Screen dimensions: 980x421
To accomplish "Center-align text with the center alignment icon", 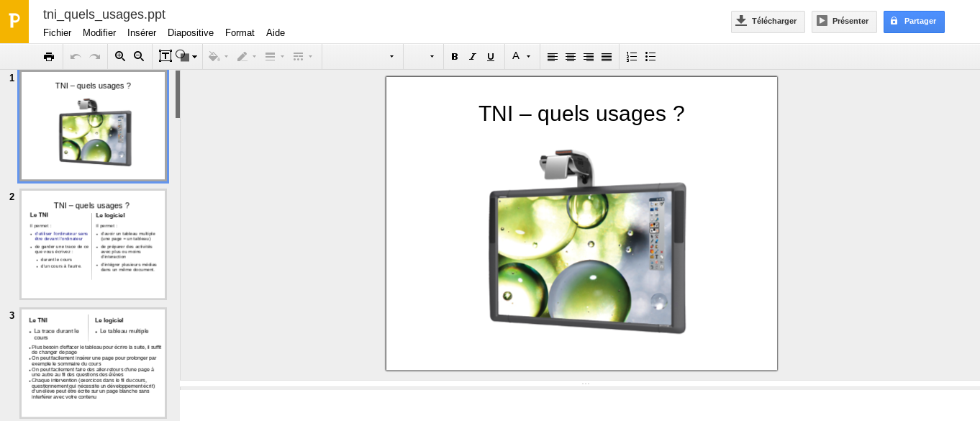I will point(571,57).
